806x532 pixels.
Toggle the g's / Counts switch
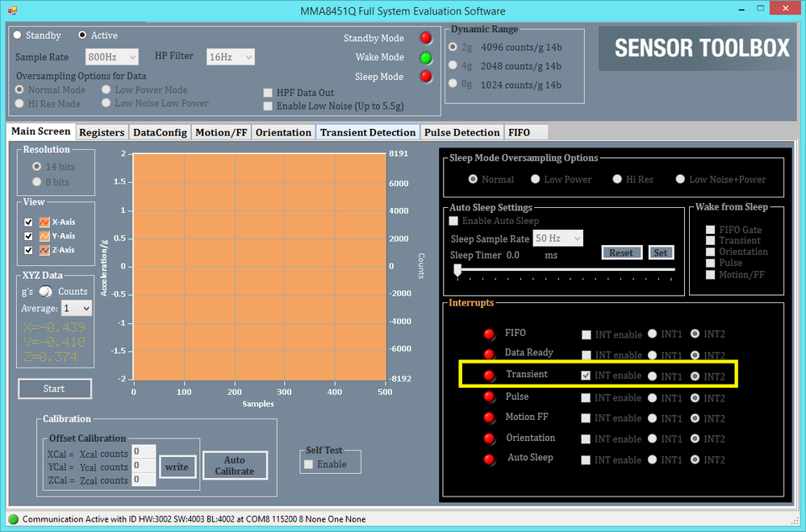[x=46, y=292]
